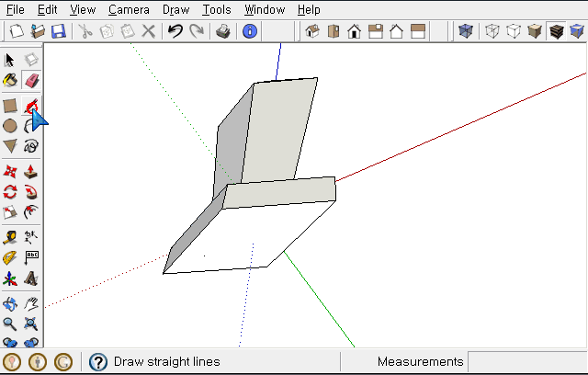
Task: Open the Help menu
Action: pyautogui.click(x=309, y=9)
